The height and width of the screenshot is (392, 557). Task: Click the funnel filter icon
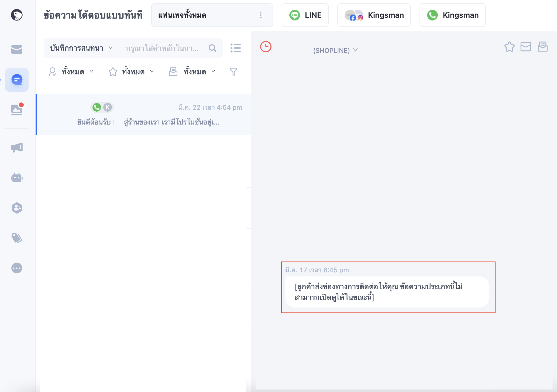tap(233, 72)
